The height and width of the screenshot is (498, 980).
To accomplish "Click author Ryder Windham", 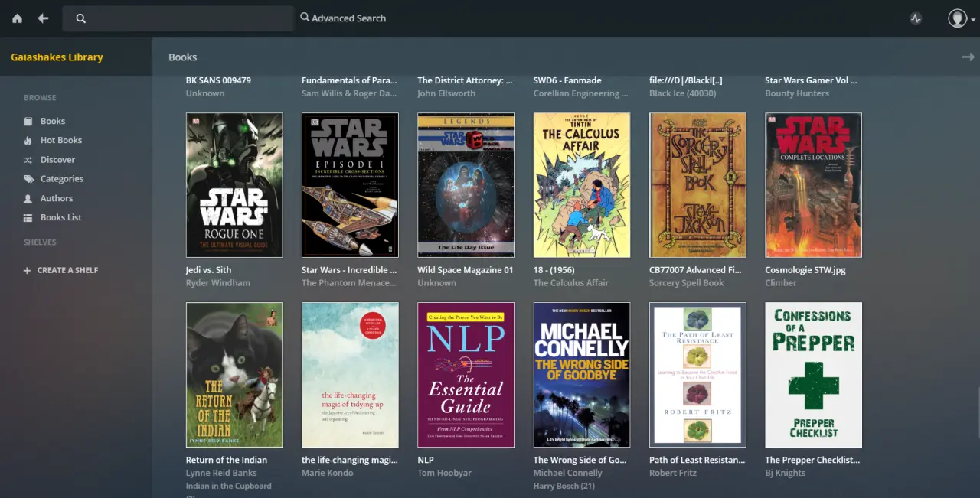I will (218, 283).
